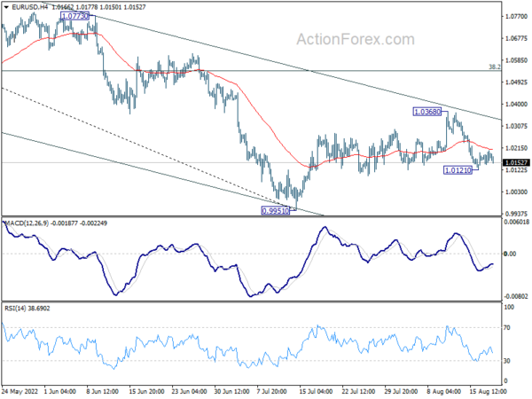The width and height of the screenshot is (532, 399).
Task: Open the chart menu triangle beside EURUSD,H4
Action: (x=6, y=7)
